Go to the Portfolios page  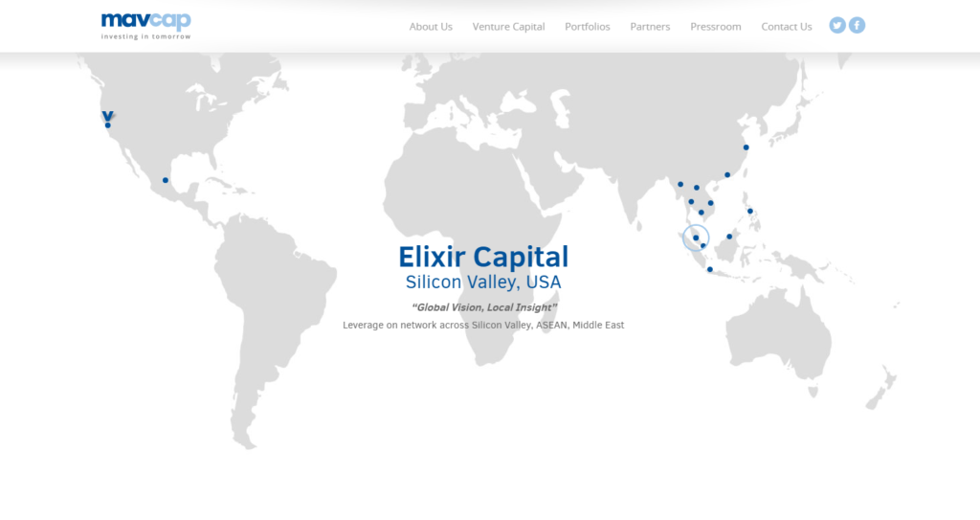tap(588, 26)
